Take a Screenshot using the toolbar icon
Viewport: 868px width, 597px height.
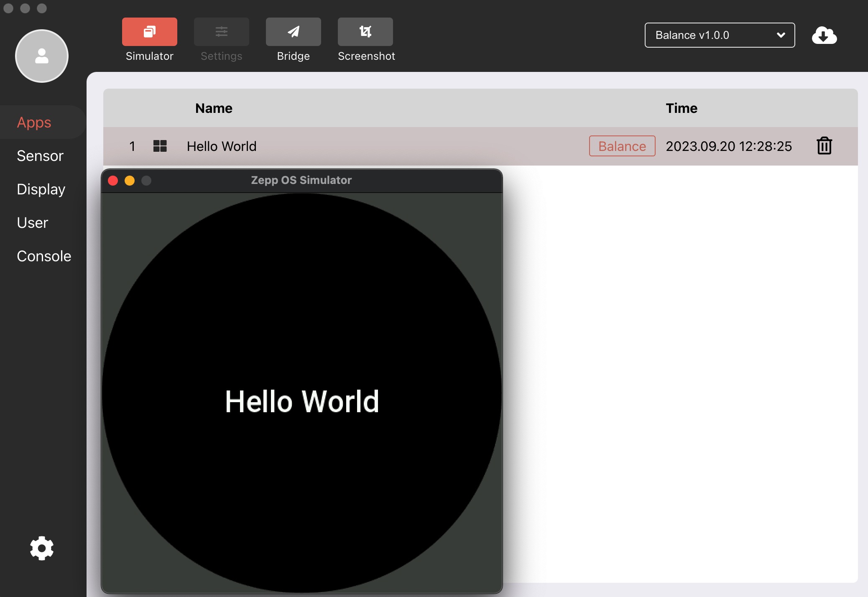[x=365, y=32]
